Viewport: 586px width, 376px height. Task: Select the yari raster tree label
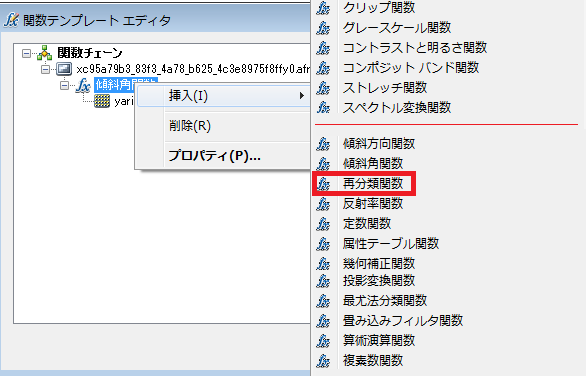click(124, 101)
